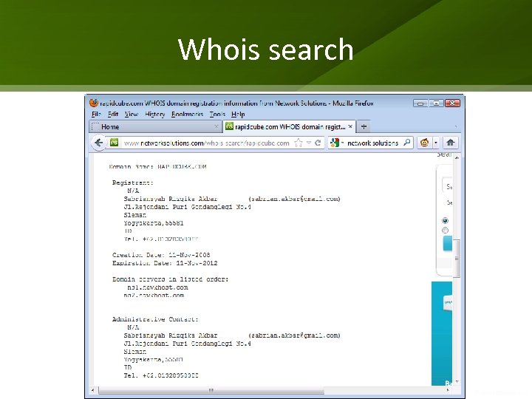Viewport: 532px width, 399px height.
Task: Click the scroll left arrow
Action: point(92,390)
